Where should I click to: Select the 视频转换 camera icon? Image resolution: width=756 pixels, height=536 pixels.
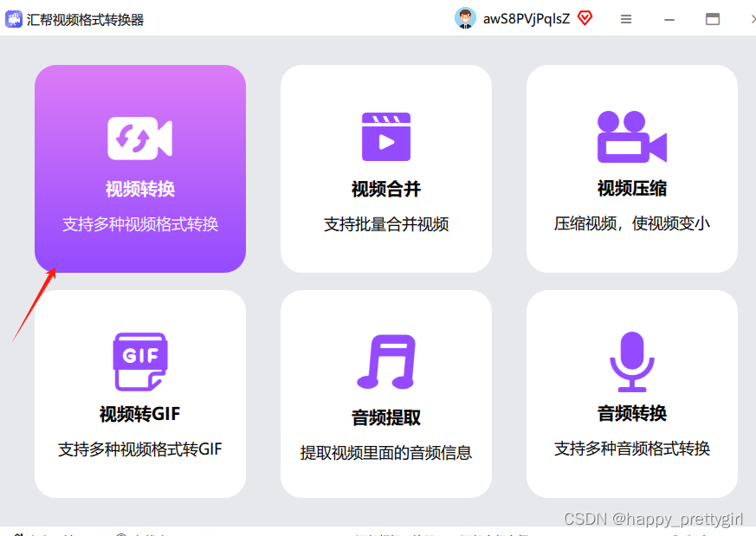coord(139,137)
